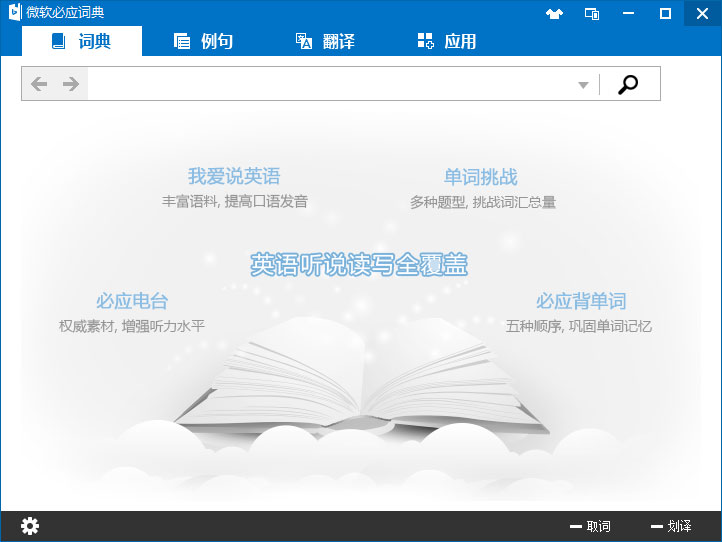Screen dimensions: 722x542
Task: Click the back arrow in search bar
Action: [x=39, y=84]
